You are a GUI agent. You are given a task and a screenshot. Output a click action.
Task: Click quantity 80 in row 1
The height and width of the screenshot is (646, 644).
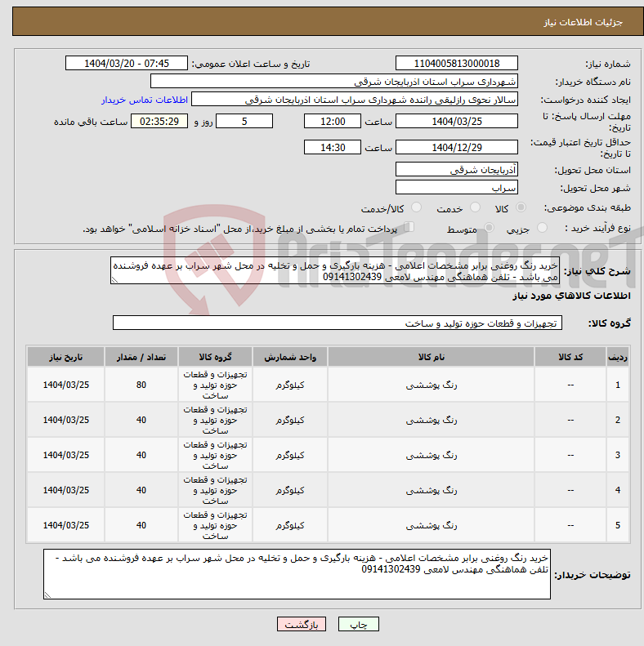(141, 385)
